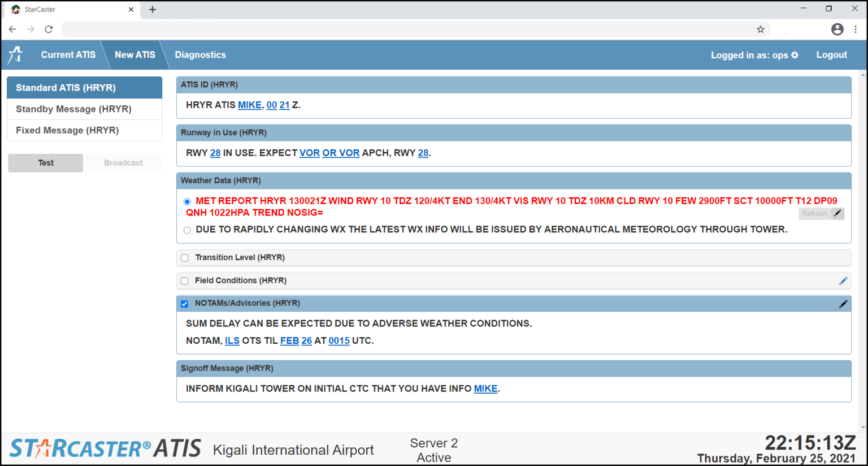Click Field Conditions edit pencil icon

(843, 281)
